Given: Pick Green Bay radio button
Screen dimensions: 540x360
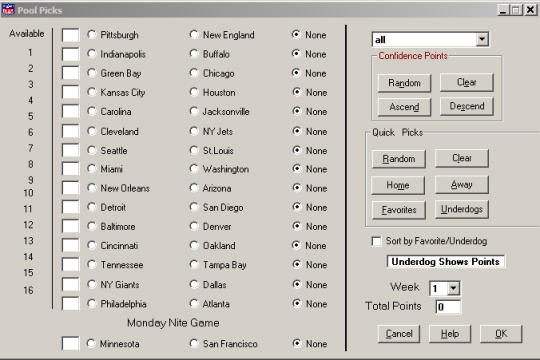Looking at the screenshot, I should 92,73.
